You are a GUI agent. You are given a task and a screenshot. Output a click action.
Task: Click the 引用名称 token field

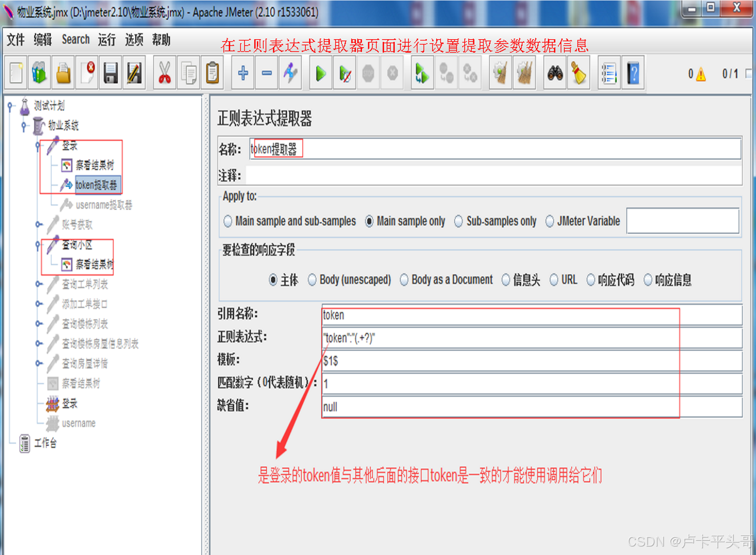532,315
